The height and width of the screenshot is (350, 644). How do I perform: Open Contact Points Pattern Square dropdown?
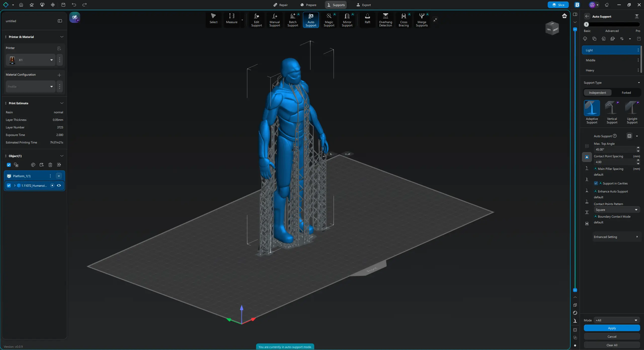point(617,210)
